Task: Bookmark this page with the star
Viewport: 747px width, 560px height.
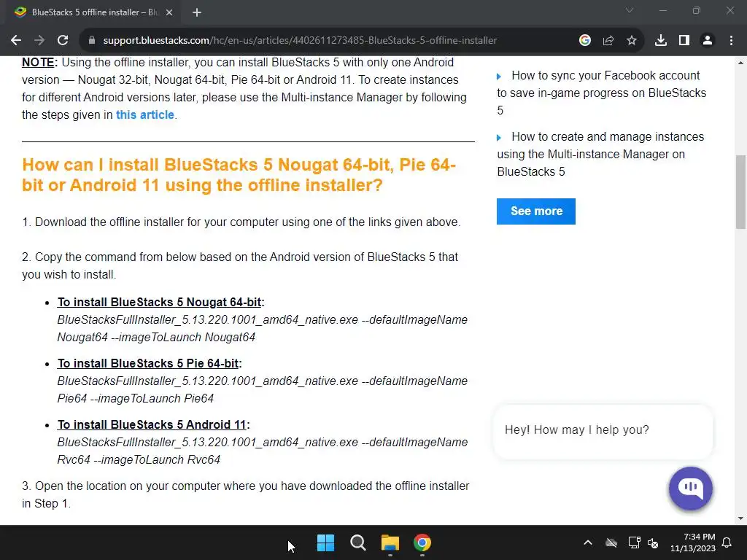Action: click(x=632, y=41)
